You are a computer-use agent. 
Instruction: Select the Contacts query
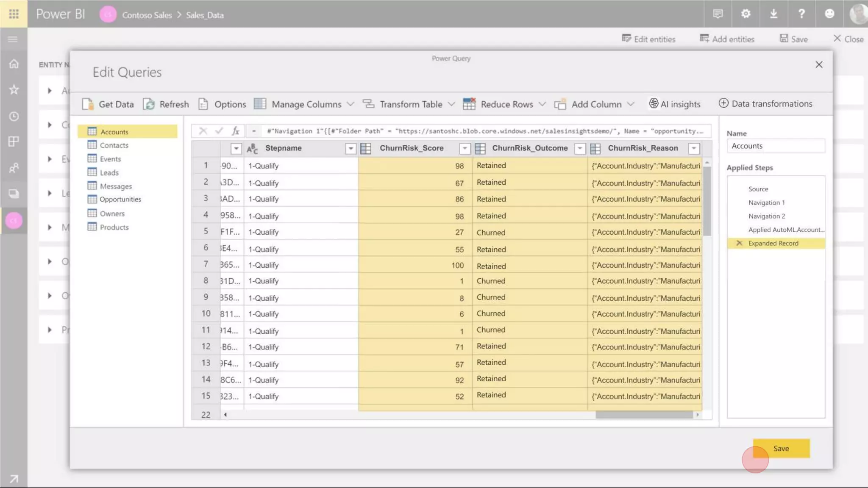[114, 145]
